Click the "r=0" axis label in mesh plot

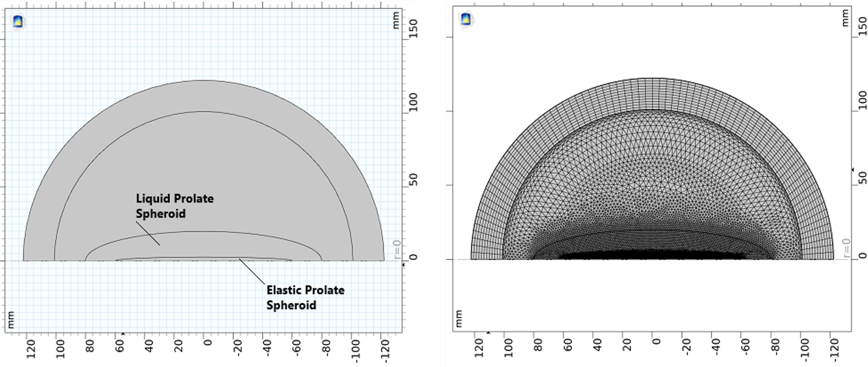pyautogui.click(x=846, y=248)
